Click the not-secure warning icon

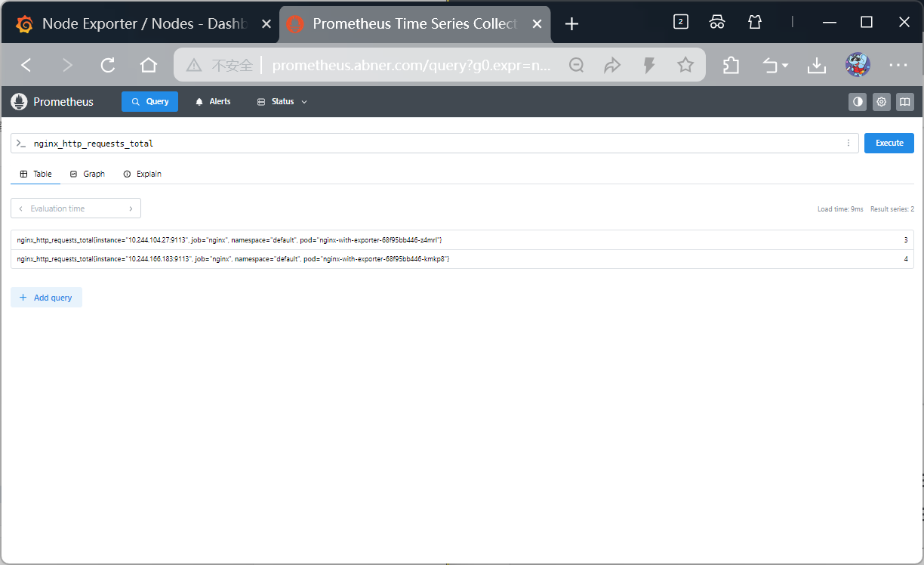(194, 66)
